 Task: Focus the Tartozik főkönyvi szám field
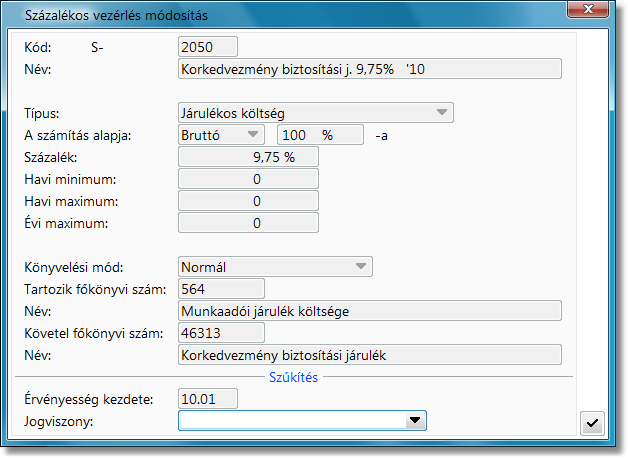pos(220,289)
